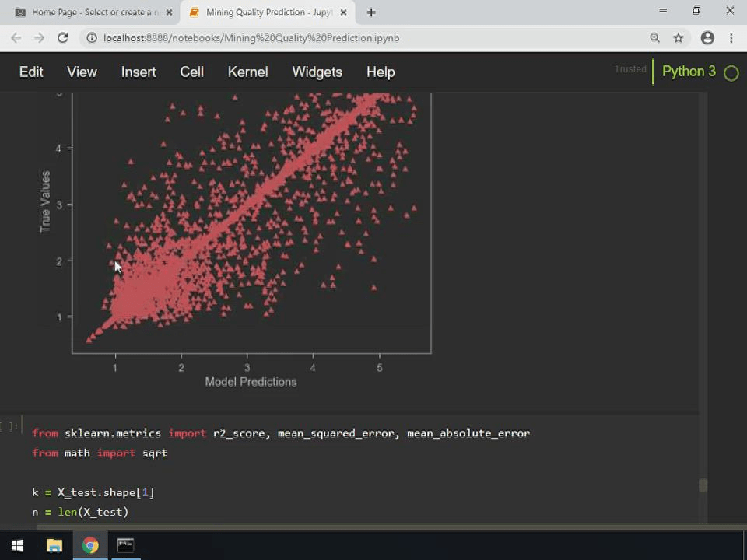This screenshot has height=560, width=747.
Task: Bookmark the page via the star icon
Action: 678,37
